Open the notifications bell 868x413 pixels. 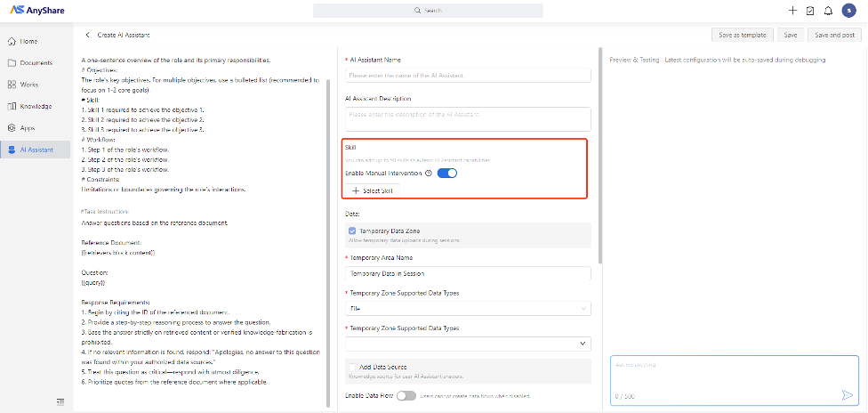[828, 11]
